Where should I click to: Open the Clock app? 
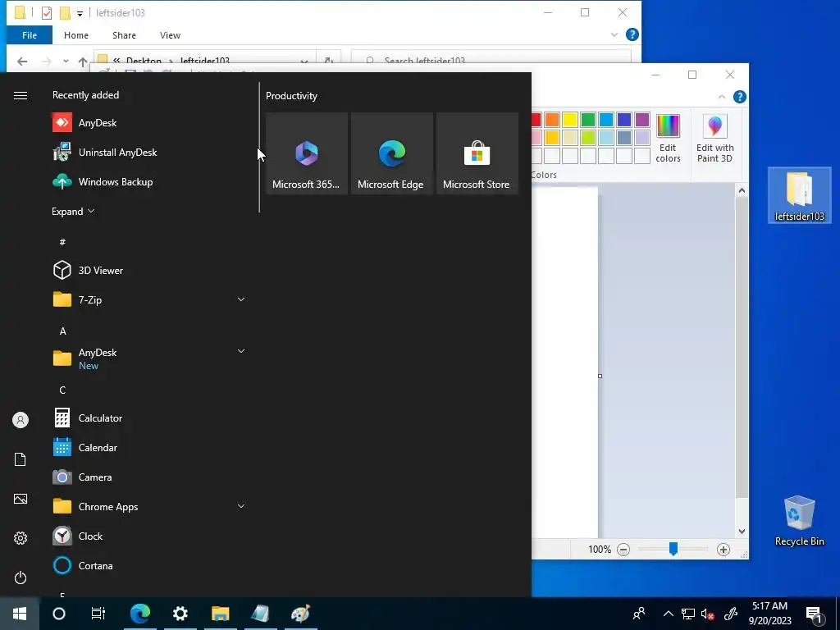click(150, 536)
